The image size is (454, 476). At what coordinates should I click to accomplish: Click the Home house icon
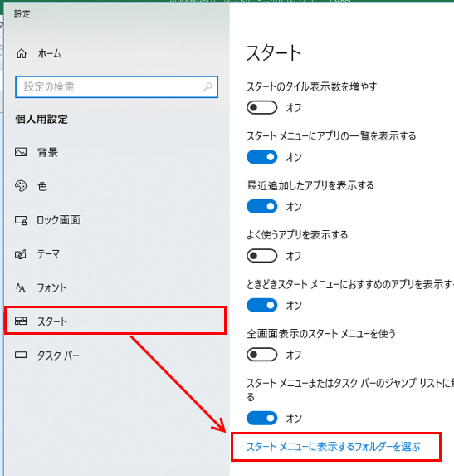(22, 53)
